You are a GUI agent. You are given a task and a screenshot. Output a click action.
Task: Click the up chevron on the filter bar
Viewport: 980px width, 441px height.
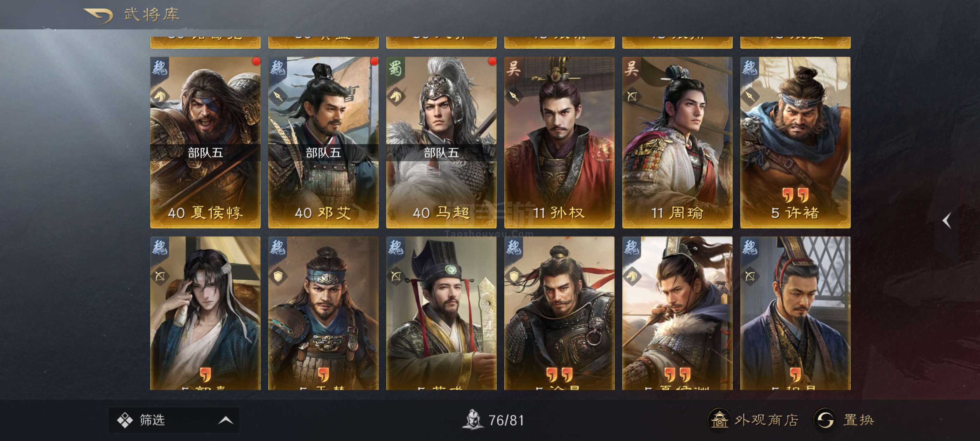pyautogui.click(x=226, y=420)
